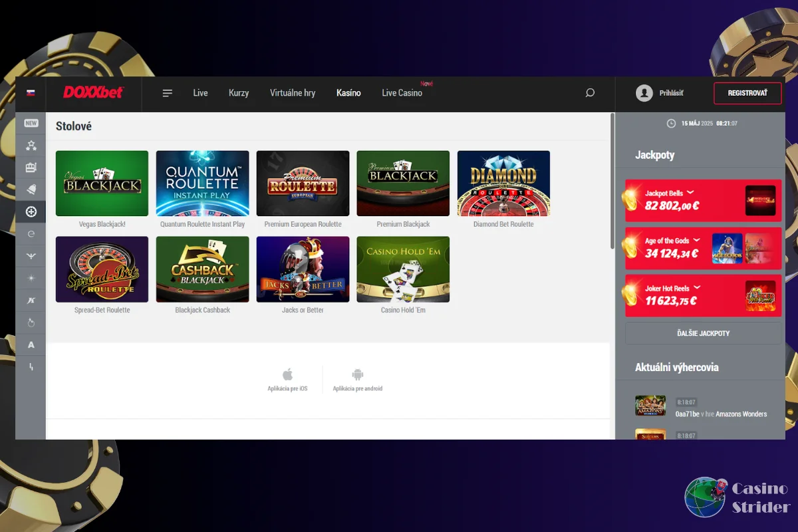
Task: Open the hamburger menu next to the logo
Action: click(168, 93)
